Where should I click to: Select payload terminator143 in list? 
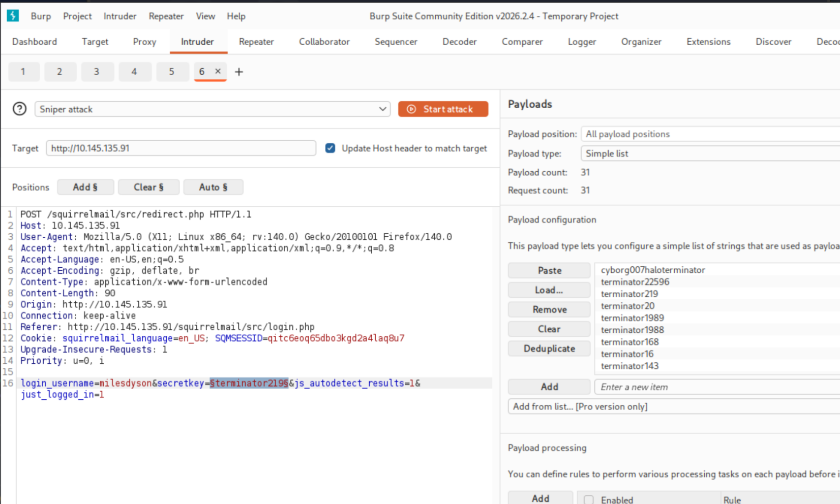coord(629,366)
